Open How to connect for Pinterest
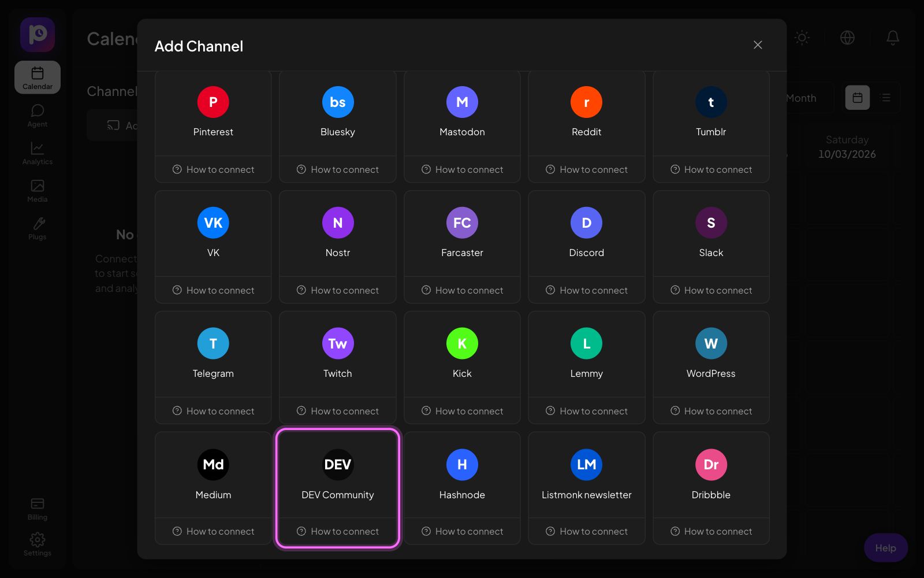 click(213, 169)
